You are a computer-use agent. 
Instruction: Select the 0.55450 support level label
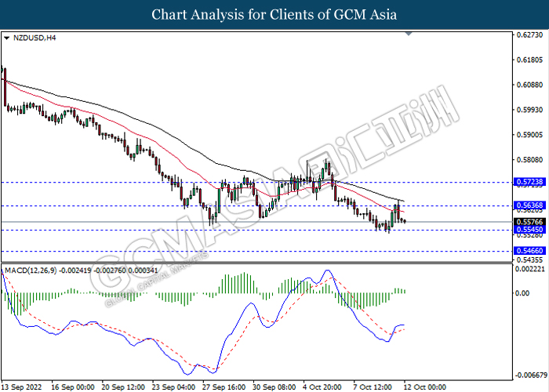click(529, 230)
